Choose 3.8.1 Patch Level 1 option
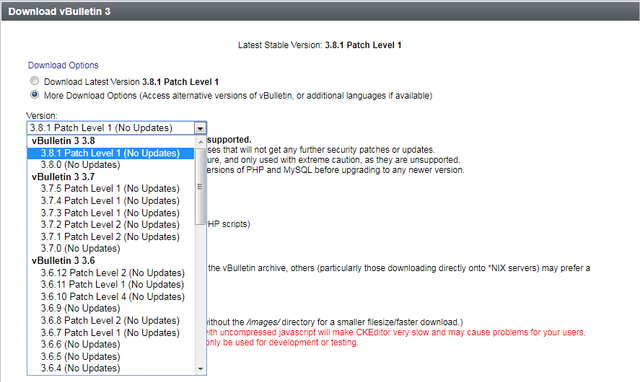Viewport: 640px width, 382px height. pyautogui.click(x=111, y=153)
